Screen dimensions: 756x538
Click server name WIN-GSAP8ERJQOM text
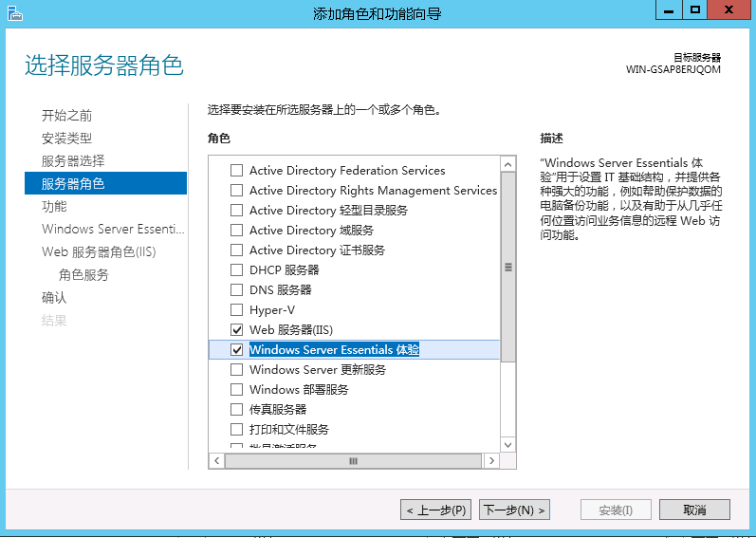[x=673, y=69]
